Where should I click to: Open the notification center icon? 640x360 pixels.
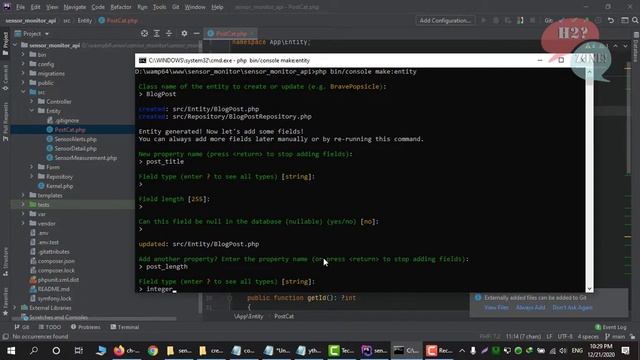[x=625, y=351]
